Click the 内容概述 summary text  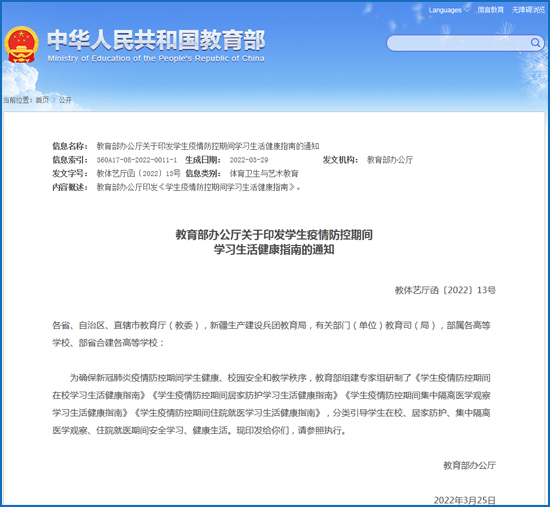pos(199,187)
